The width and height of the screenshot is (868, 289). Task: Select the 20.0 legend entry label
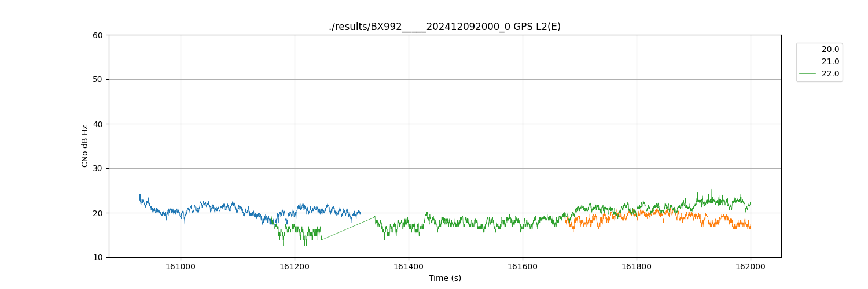(830, 50)
